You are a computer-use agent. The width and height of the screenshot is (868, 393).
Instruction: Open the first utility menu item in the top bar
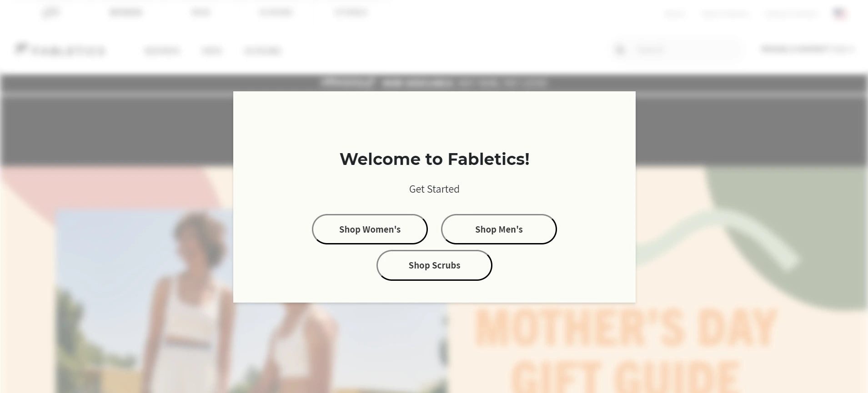(x=126, y=12)
